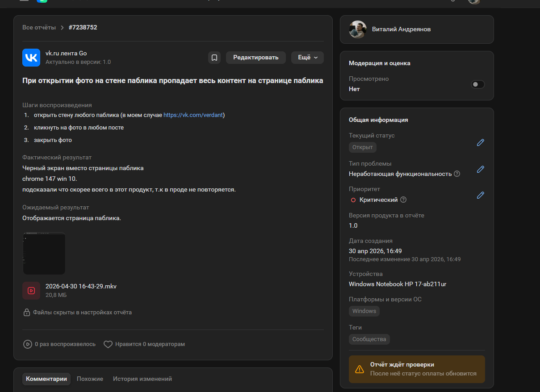Image resolution: width=540 pixels, height=392 pixels.
Task: Click the text Актуально в версии: 1.0
Action: point(78,62)
